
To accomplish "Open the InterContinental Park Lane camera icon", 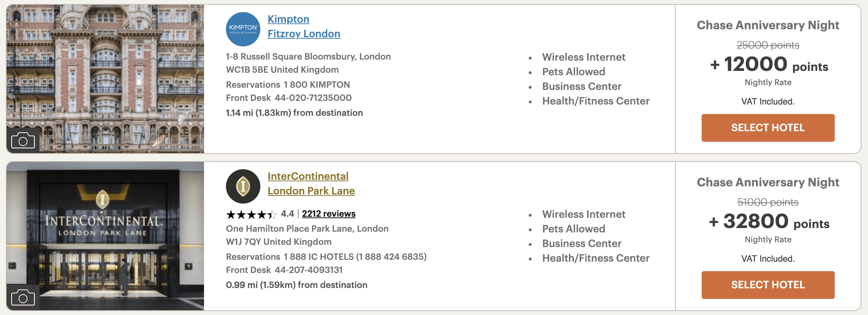I will click(23, 297).
